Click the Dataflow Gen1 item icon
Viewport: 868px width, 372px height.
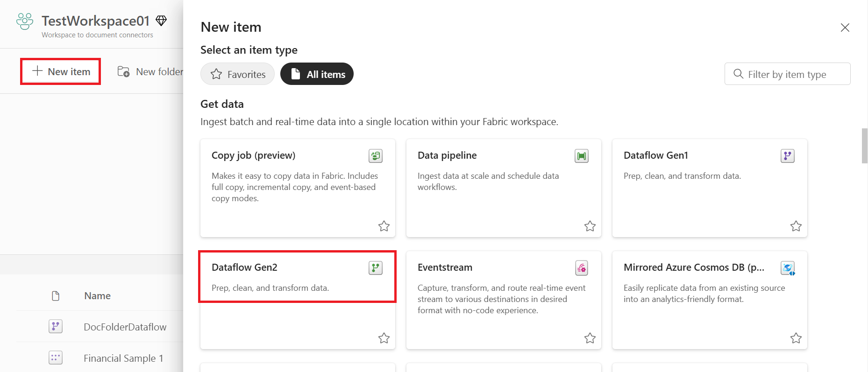click(788, 156)
